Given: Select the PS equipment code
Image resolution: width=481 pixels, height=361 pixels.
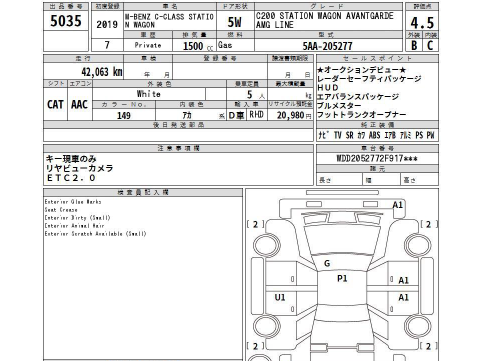Looking at the screenshot, I should (x=419, y=135).
